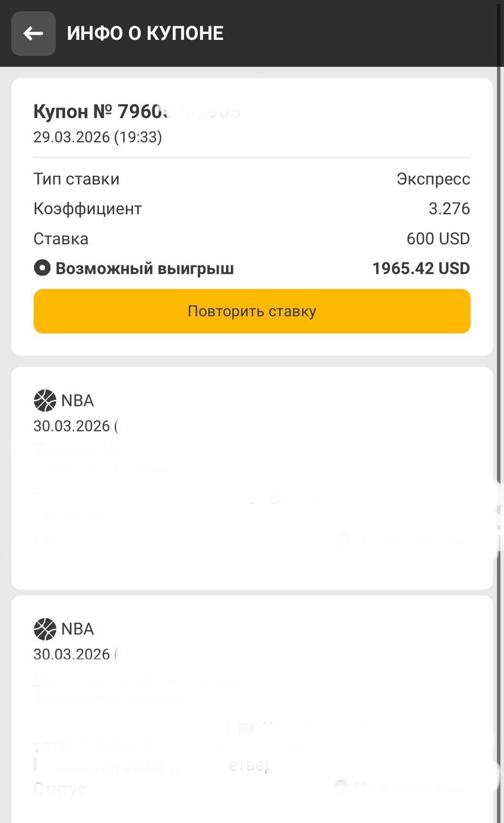Click the basketball icon in second NBA card

(x=45, y=629)
